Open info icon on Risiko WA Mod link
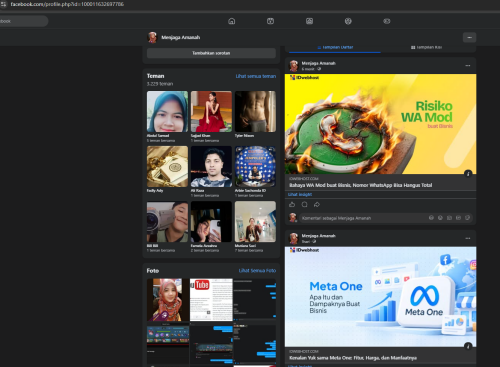Screen dimensions: 500x367 coord(468,173)
